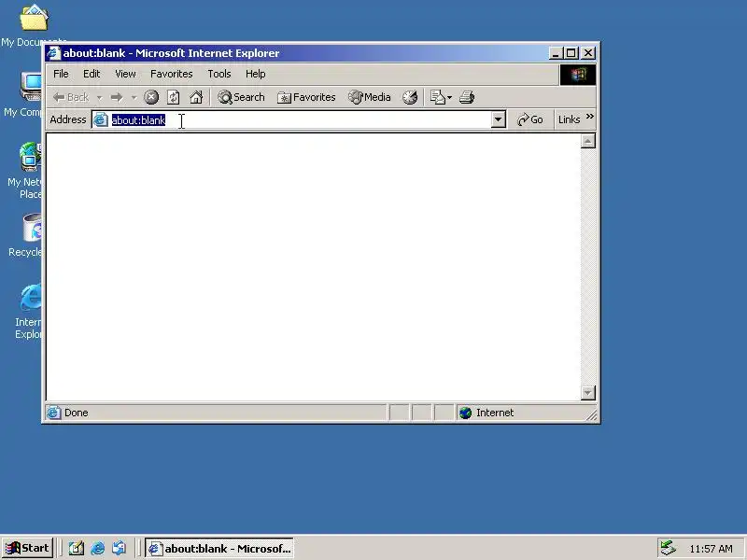Open the Favorites toolbar button
Image resolution: width=747 pixels, height=560 pixels.
click(306, 97)
